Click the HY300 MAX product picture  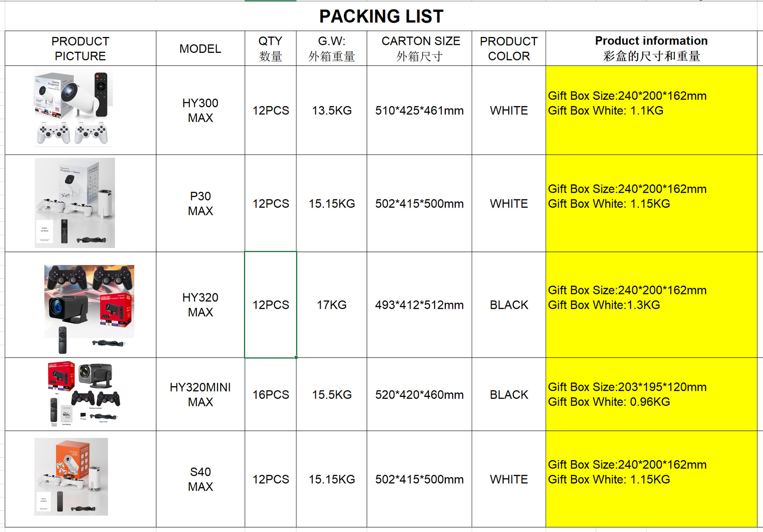pos(74,107)
